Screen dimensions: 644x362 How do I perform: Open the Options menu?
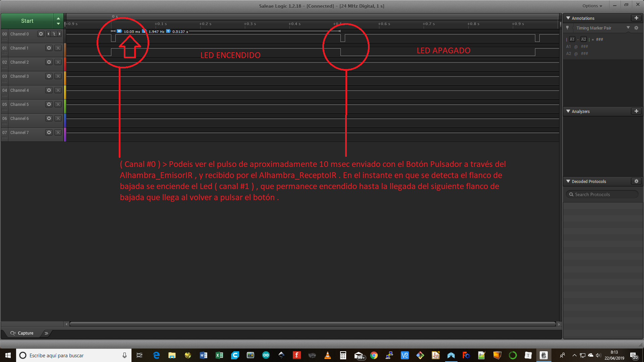(592, 6)
